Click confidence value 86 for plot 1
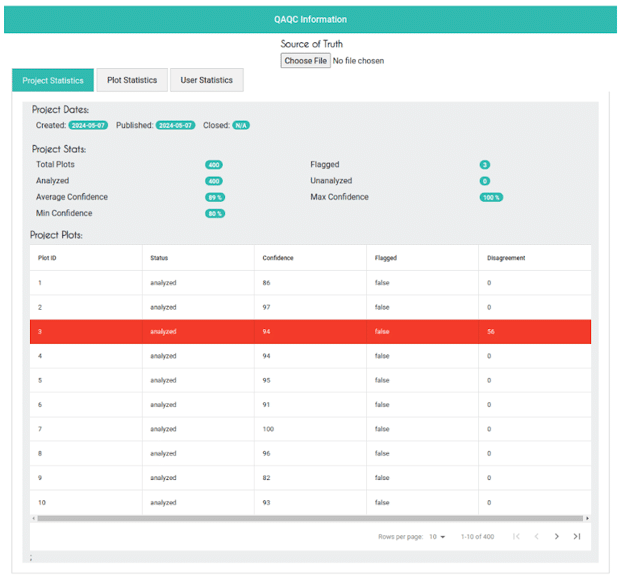Screen dimensions: 621x586 [x=266, y=283]
